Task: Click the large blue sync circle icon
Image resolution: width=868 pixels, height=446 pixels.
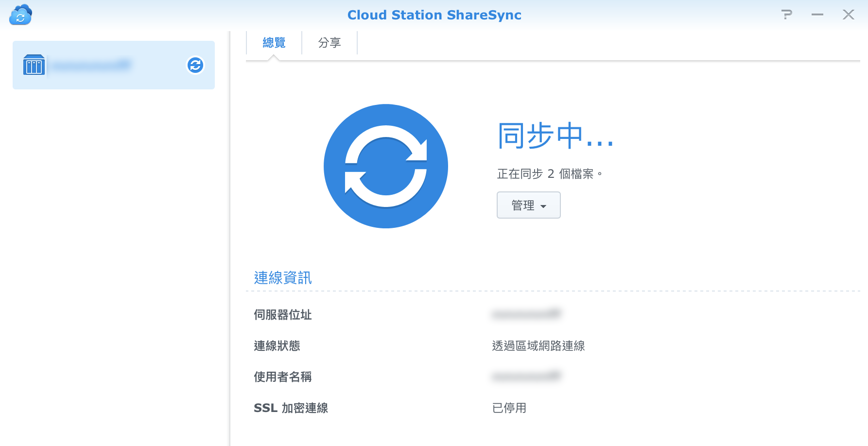Action: pyautogui.click(x=385, y=166)
